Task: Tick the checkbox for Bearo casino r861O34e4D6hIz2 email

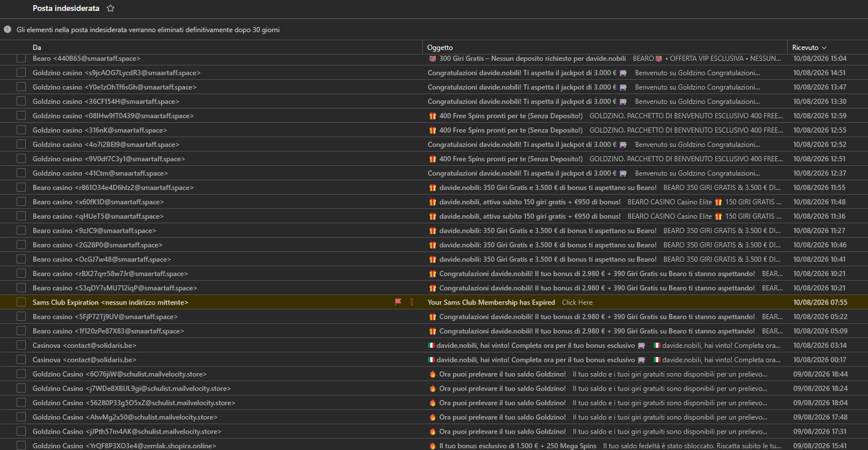Action: click(x=21, y=188)
